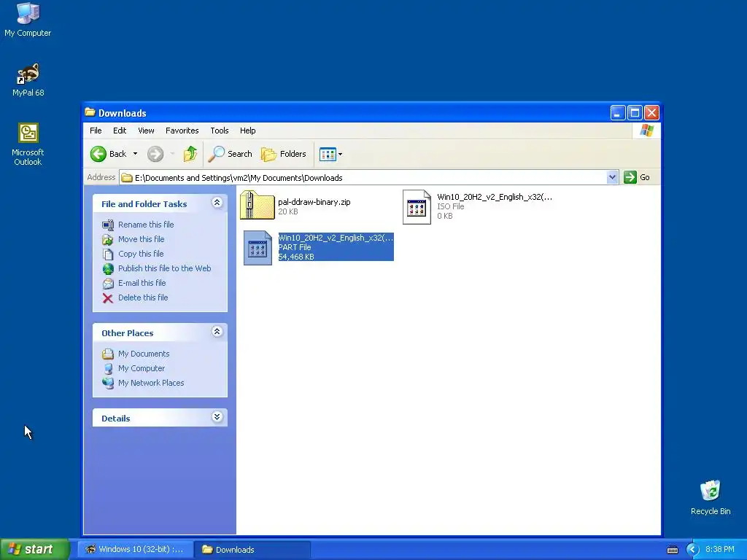
Task: Collapse the Other Places panel
Action: coord(217,332)
